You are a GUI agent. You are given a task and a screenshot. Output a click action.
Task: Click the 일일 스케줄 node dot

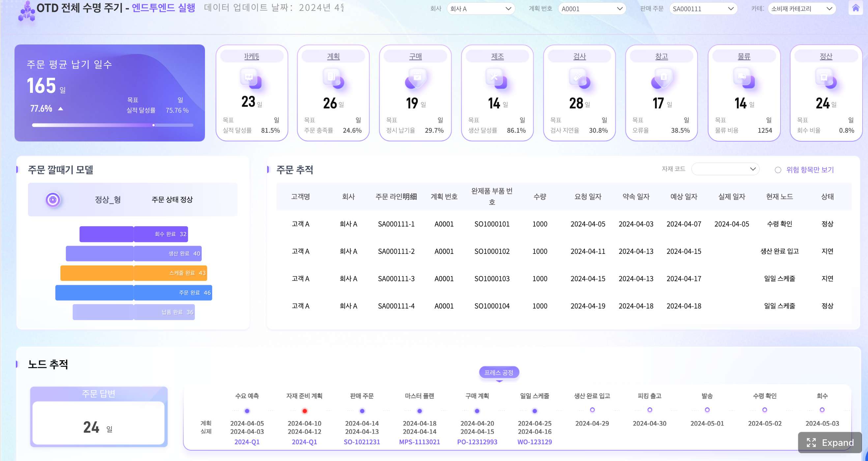[x=535, y=411]
